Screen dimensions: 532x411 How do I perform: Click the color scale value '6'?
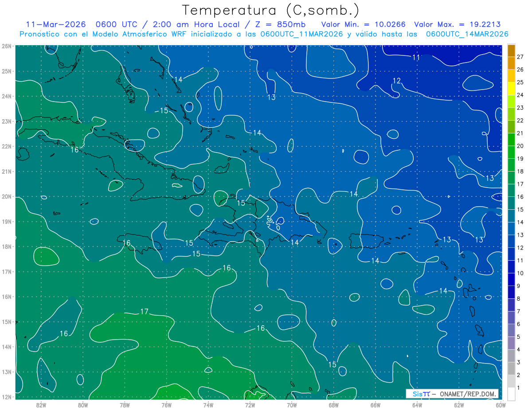coord(518,324)
